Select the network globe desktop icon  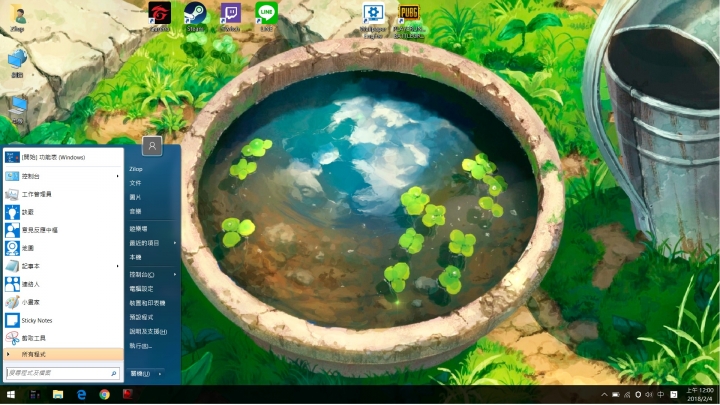click(17, 62)
